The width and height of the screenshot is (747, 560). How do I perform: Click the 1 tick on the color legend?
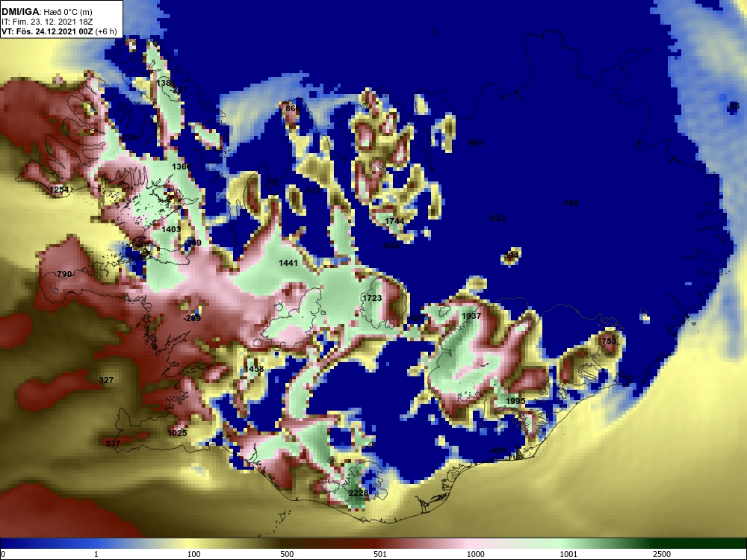pyautogui.click(x=96, y=554)
